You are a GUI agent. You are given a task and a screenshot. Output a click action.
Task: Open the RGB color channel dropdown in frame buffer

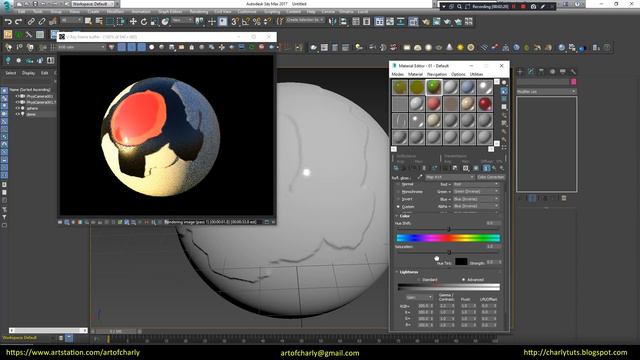(x=82, y=47)
